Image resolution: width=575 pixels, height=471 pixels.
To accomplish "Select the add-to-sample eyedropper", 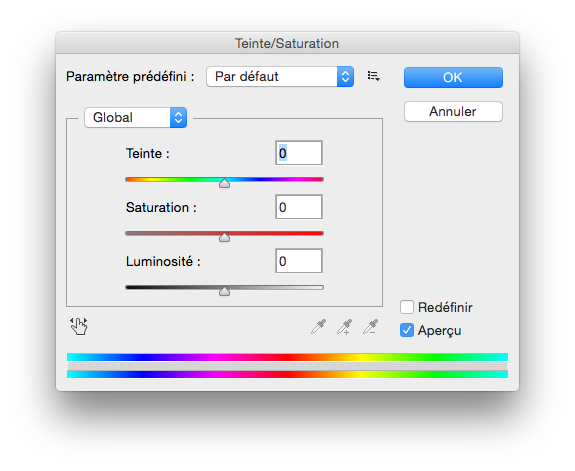I will (x=344, y=326).
